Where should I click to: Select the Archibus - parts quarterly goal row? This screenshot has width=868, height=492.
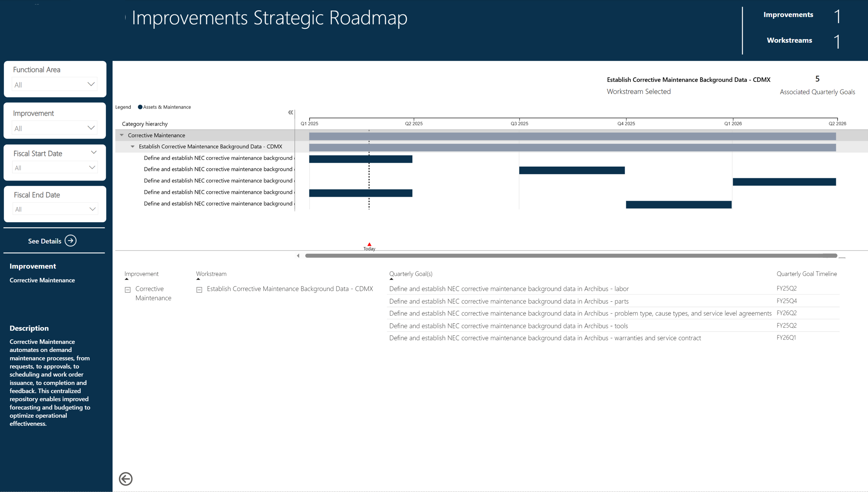click(508, 301)
